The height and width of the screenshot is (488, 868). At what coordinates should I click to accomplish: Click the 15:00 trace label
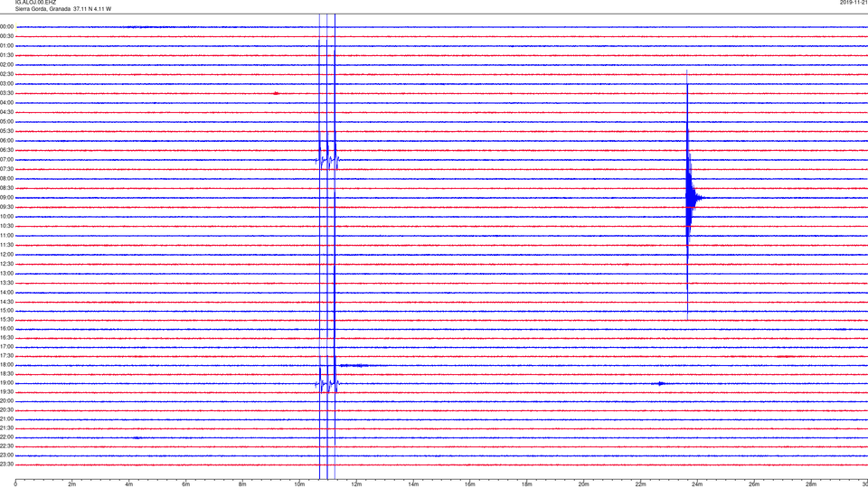(7, 311)
